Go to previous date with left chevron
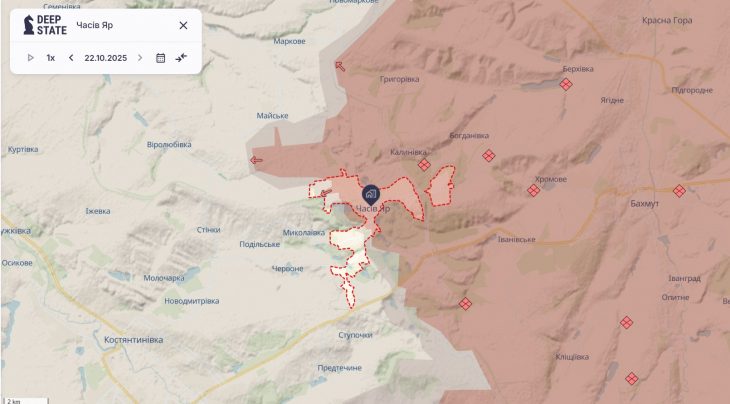Viewport: 730px width, 404px height. point(71,58)
